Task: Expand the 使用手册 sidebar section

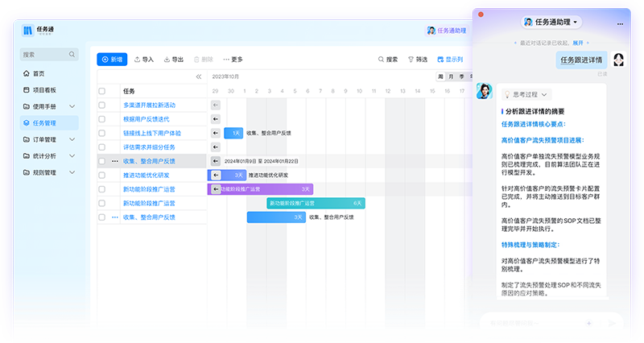Action: [72, 106]
